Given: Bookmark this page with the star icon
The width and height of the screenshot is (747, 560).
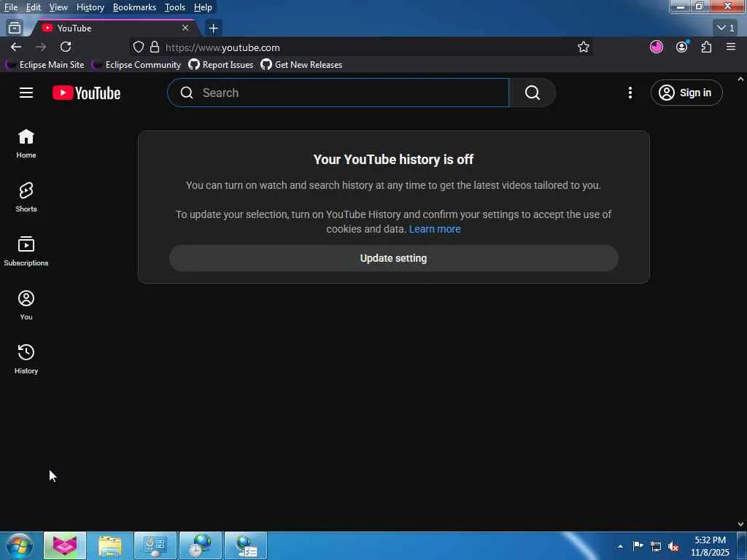Looking at the screenshot, I should 583,47.
